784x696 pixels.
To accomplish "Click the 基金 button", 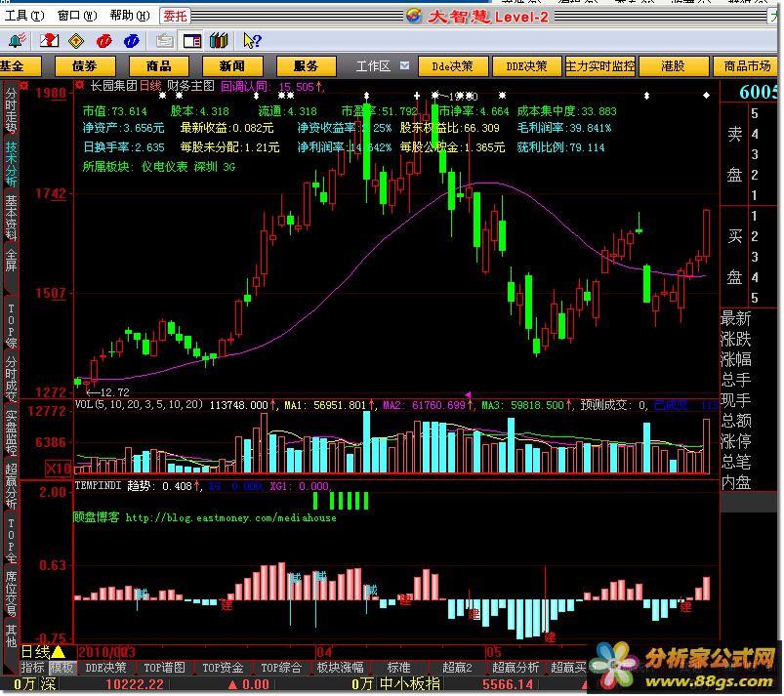I will click(20, 66).
